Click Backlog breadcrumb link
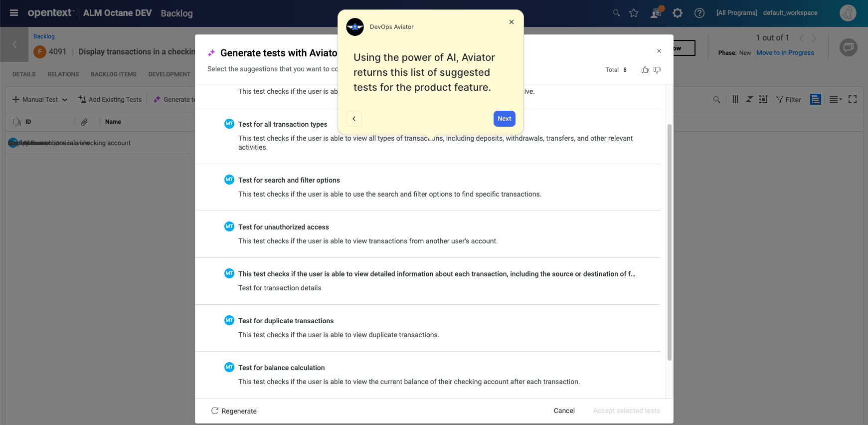This screenshot has height=425, width=868. point(44,36)
